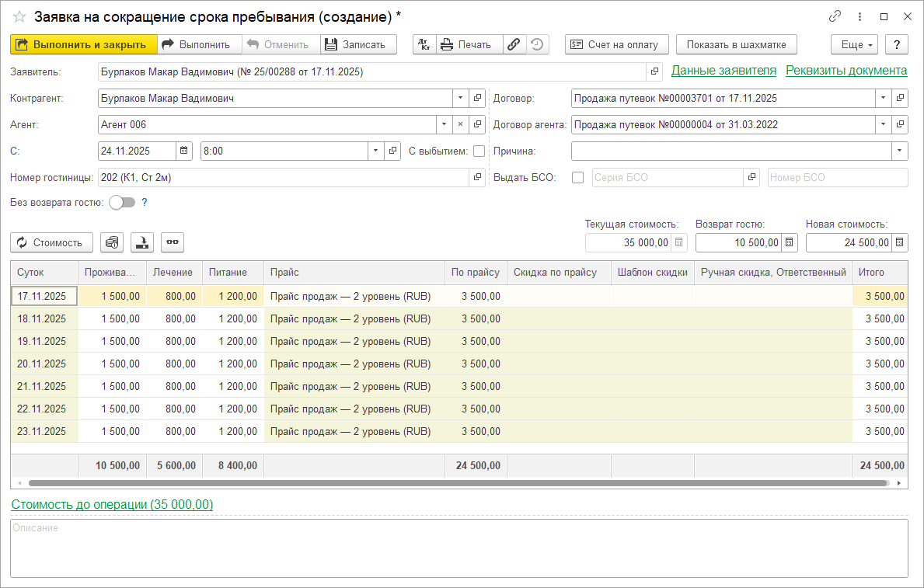Click the glasses view icon above table

173,242
